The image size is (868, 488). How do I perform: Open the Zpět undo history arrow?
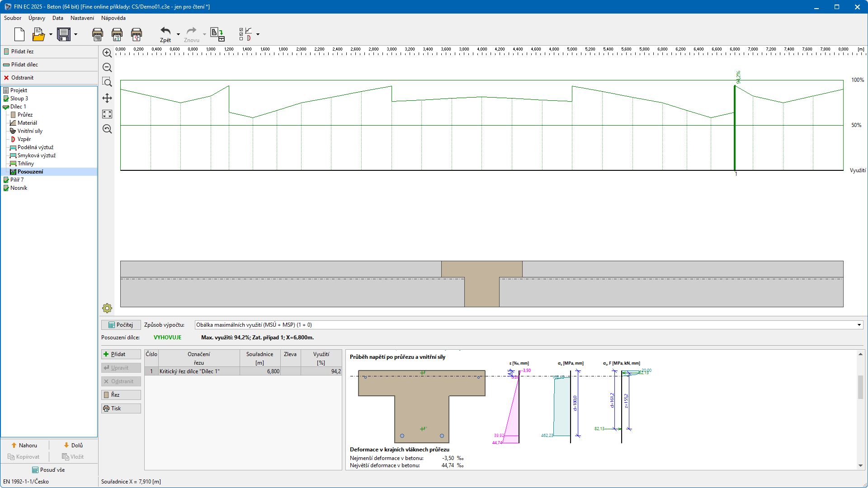click(178, 34)
